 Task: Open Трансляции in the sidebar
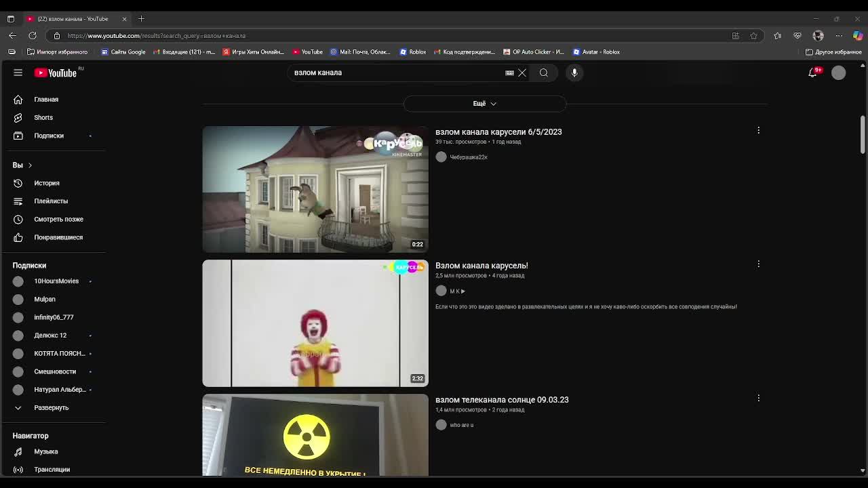53,469
